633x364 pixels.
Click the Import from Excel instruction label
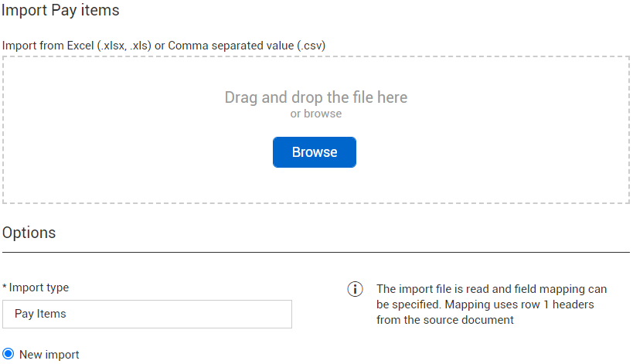coord(164,46)
